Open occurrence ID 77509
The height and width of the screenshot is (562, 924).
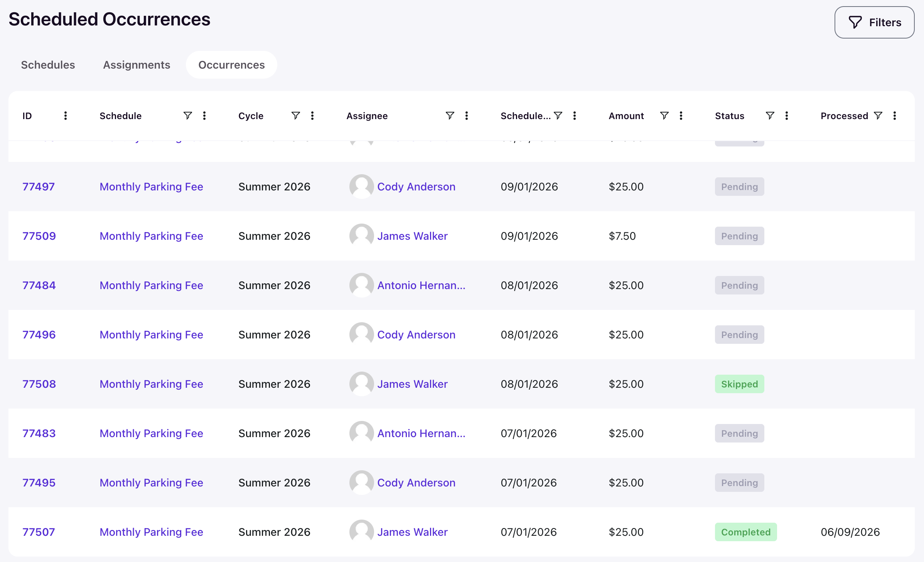(x=39, y=236)
